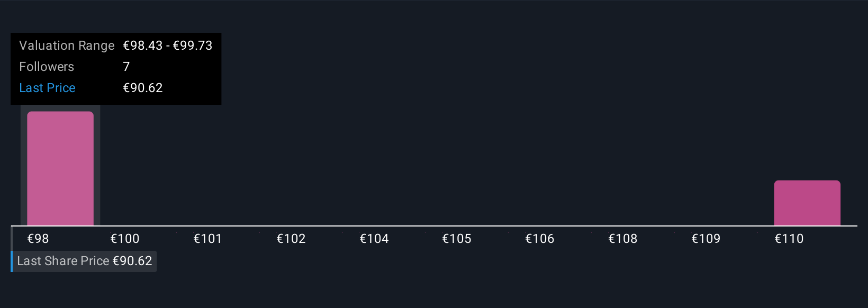
Task: Click the Last Price link in tooltip
Action: tap(47, 88)
